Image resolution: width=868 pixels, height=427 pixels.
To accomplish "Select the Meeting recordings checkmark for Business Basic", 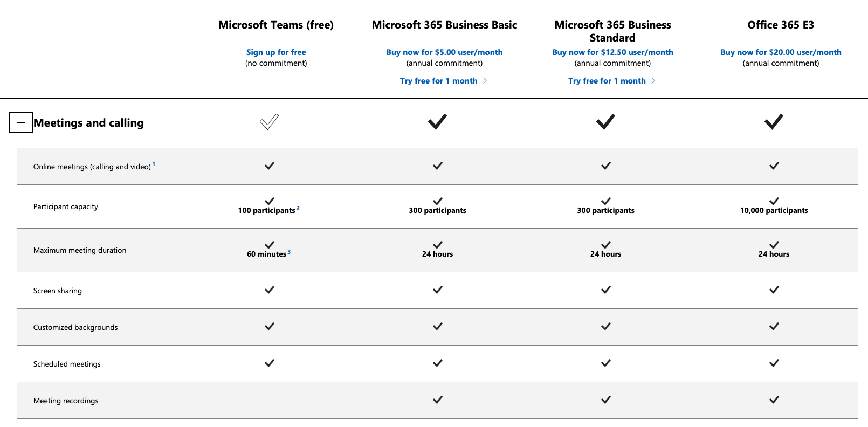I will tap(437, 400).
